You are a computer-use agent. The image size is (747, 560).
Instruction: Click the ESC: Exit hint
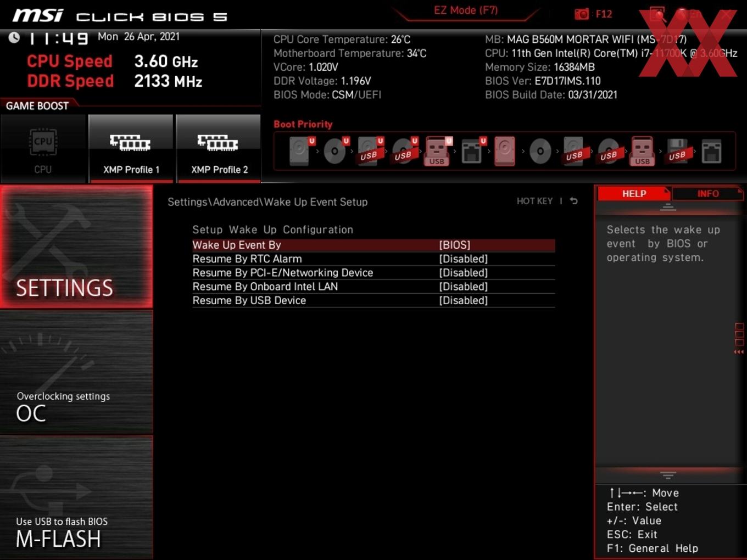coord(632,535)
